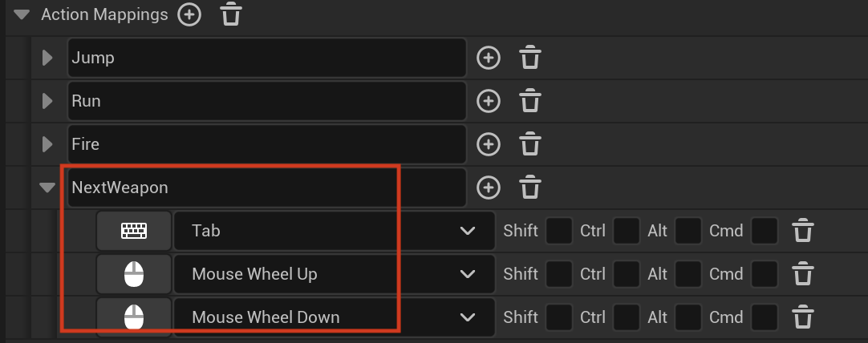Expand the Jump action mapping

47,58
